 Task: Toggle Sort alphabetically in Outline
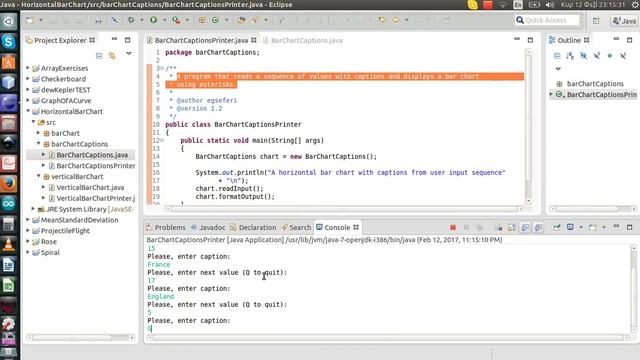[x=570, y=56]
